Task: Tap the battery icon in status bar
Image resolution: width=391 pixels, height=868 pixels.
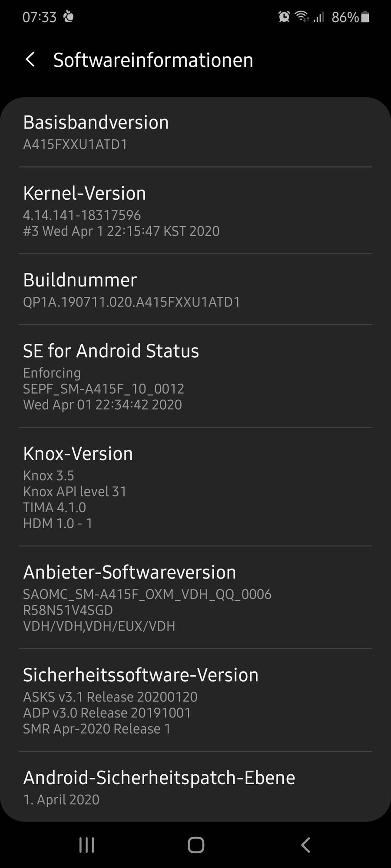Action: (x=365, y=17)
